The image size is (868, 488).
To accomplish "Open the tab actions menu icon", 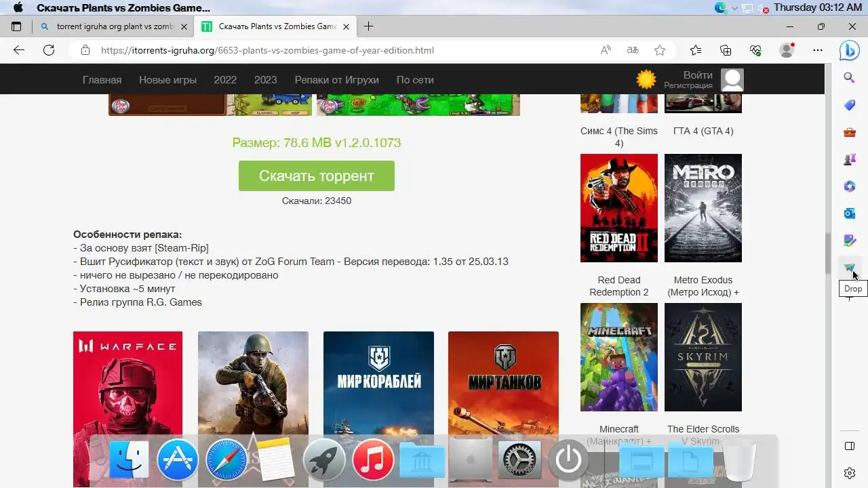I will (16, 26).
